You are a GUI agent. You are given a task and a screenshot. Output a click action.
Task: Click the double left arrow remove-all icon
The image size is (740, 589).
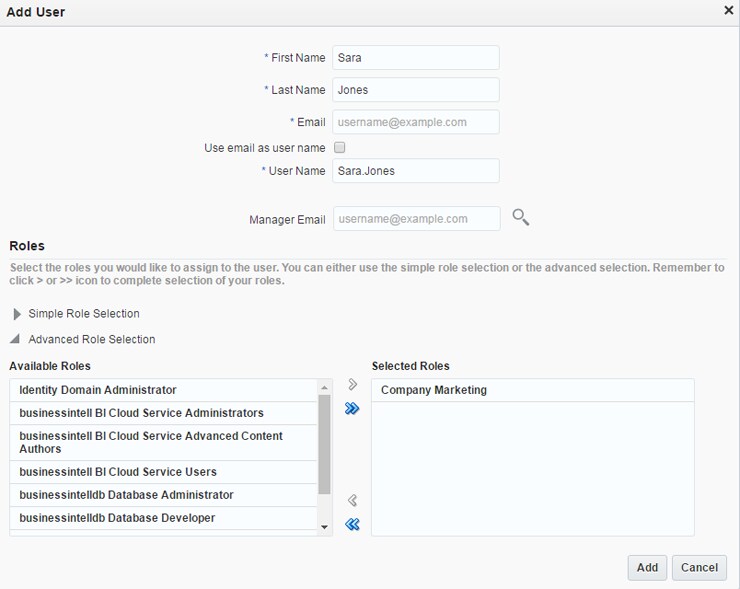click(x=352, y=524)
